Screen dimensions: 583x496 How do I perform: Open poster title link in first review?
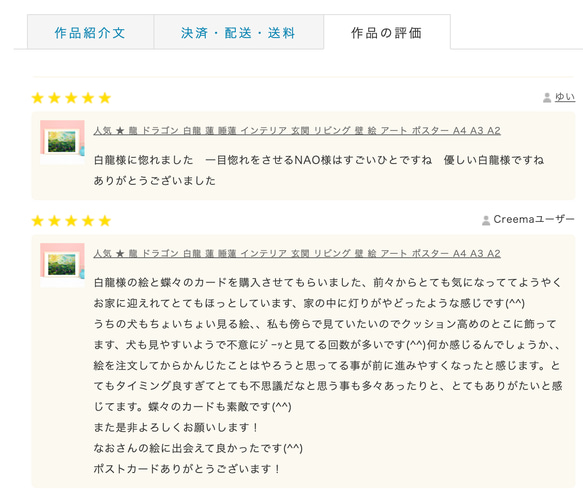(297, 131)
